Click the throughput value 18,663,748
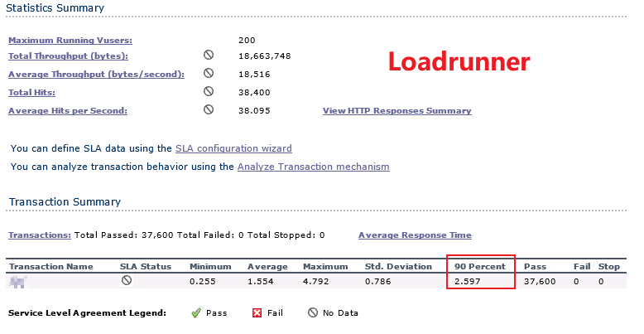Image resolution: width=644 pixels, height=334 pixels. (x=265, y=56)
